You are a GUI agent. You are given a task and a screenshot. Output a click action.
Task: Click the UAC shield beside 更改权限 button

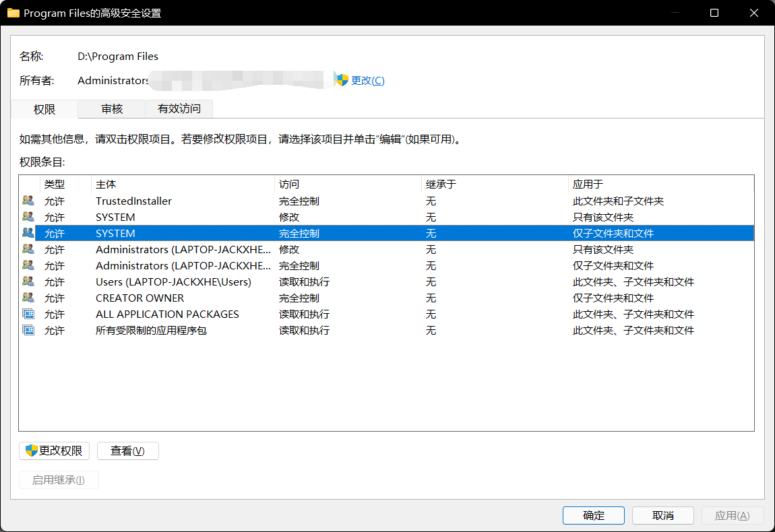click(31, 451)
